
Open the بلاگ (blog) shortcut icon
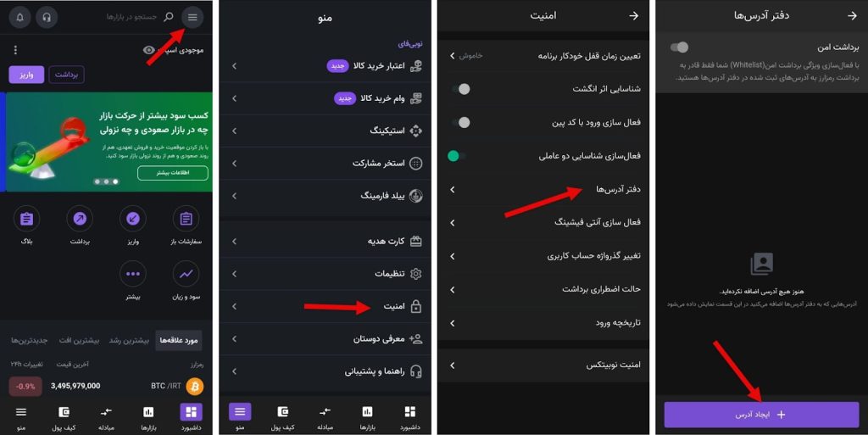26,219
